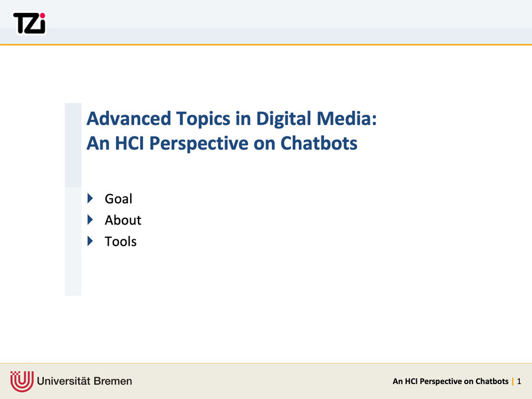Click the orange separator bar before the slide number
The height and width of the screenshot is (399, 532).
click(x=513, y=381)
